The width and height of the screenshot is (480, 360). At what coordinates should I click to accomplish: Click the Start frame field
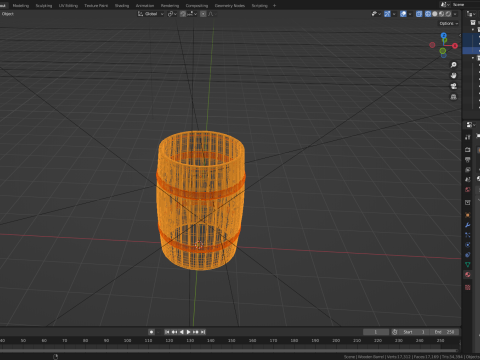point(414,332)
